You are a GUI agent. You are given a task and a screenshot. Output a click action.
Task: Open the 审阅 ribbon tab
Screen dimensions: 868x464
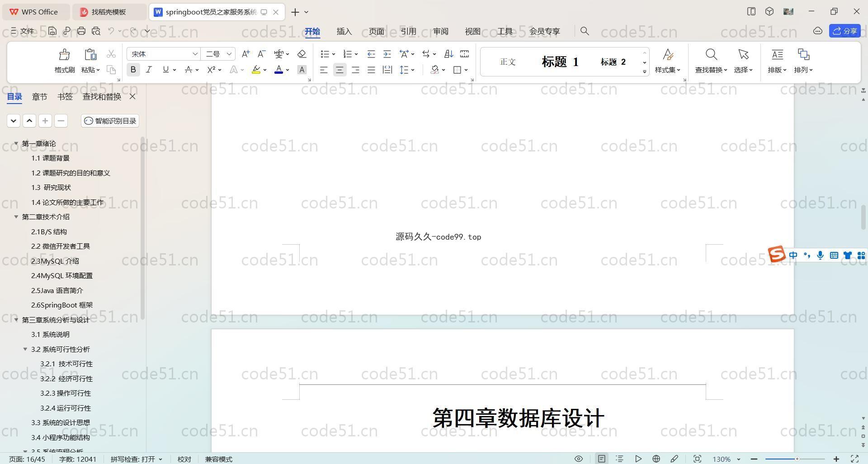(x=440, y=31)
